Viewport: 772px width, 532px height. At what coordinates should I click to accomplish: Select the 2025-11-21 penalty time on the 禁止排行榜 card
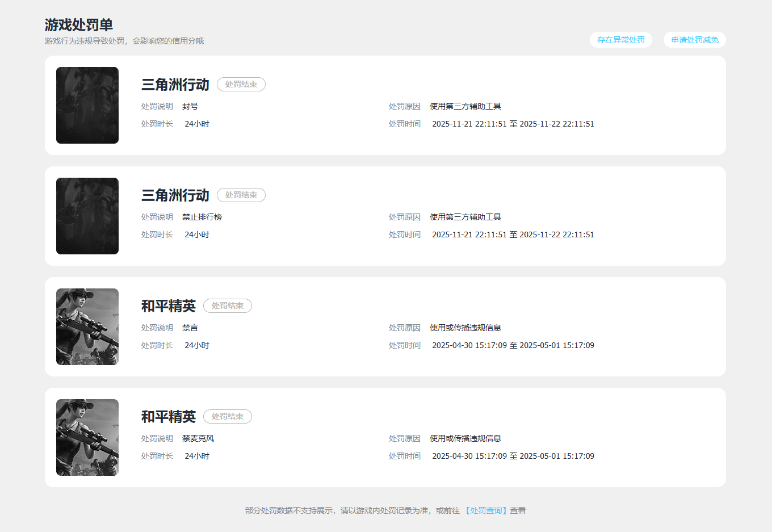pyautogui.click(x=513, y=234)
